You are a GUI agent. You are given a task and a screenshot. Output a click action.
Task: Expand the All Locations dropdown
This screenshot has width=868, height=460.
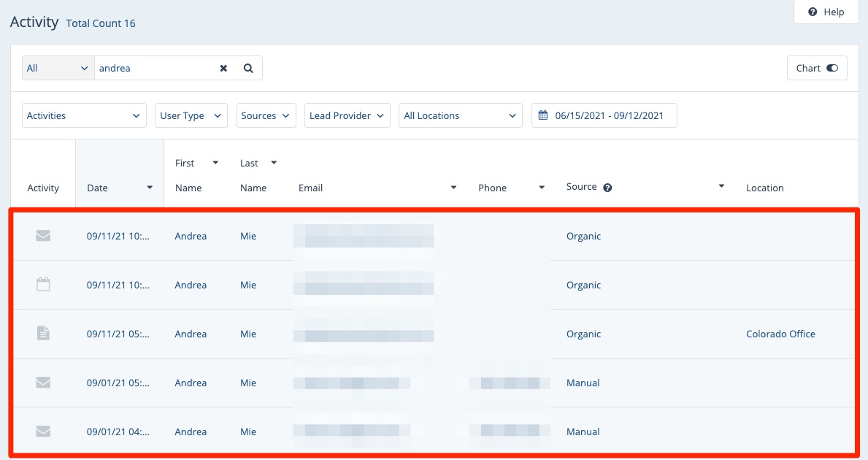click(460, 115)
